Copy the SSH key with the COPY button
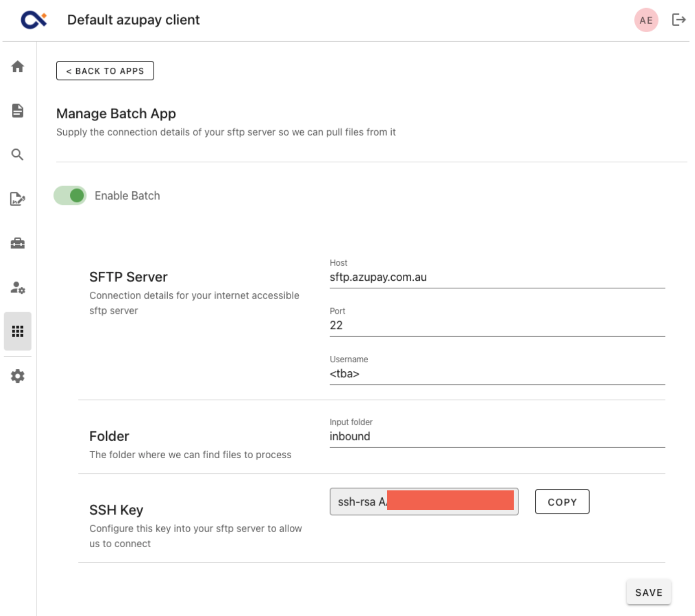Screen dimensions: 695x616 click(x=562, y=502)
